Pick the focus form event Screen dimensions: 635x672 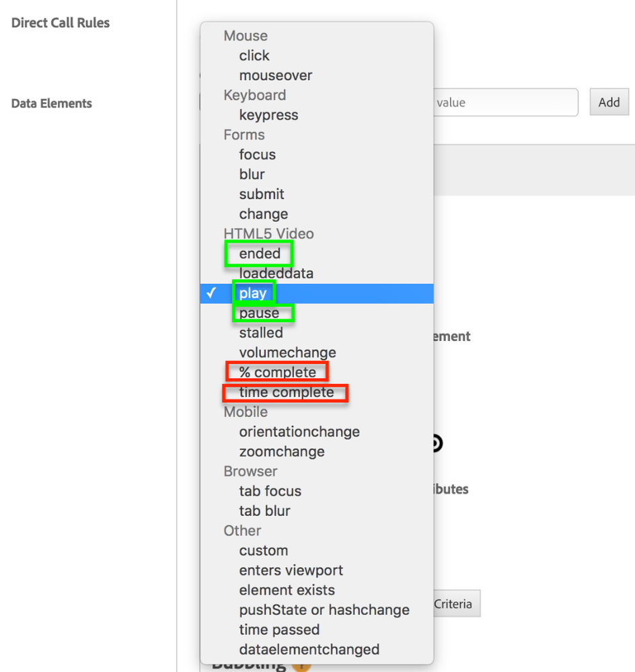tap(257, 155)
